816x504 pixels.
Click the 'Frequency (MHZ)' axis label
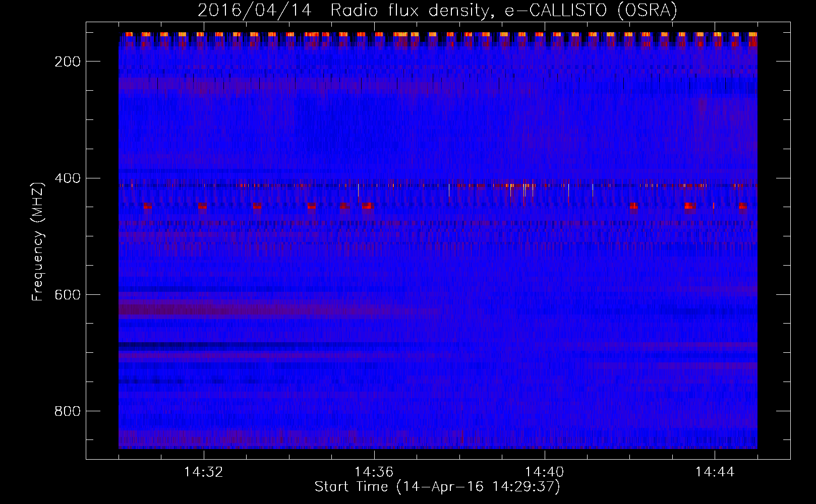[38, 241]
